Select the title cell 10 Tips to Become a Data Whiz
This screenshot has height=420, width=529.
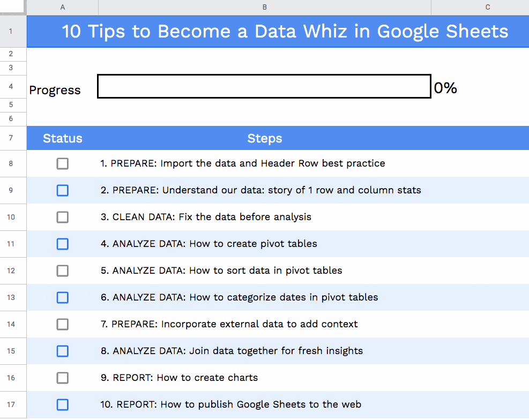click(x=285, y=31)
